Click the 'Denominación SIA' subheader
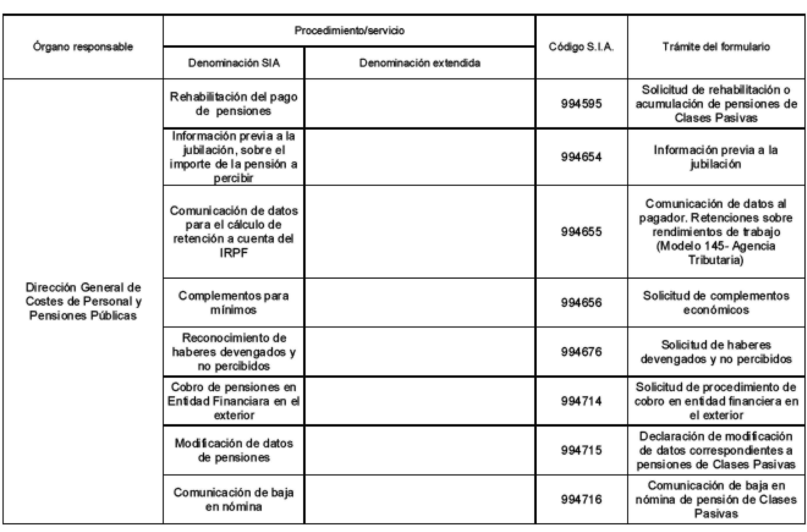Viewport: 807px width, 532px height. (234, 63)
